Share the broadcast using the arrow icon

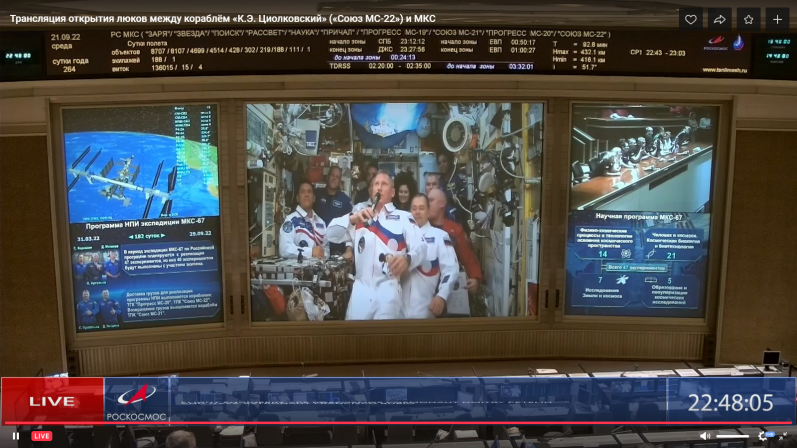point(719,19)
